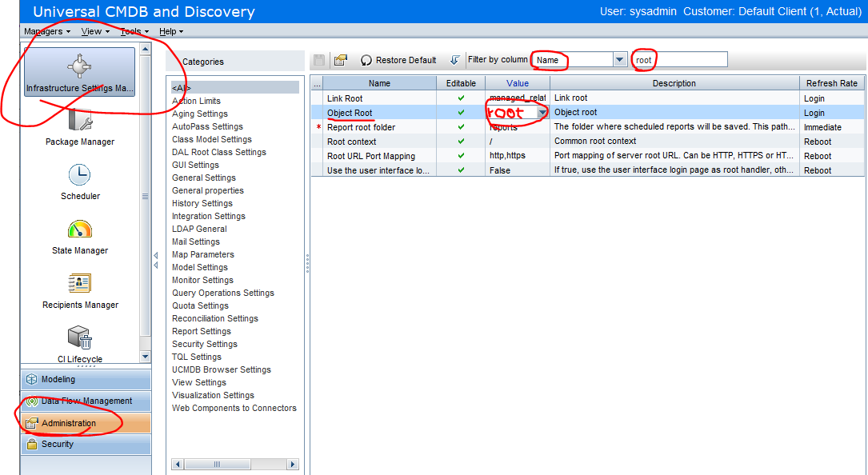Select General Settings category
Screen dimensions: 868x475
tap(204, 178)
